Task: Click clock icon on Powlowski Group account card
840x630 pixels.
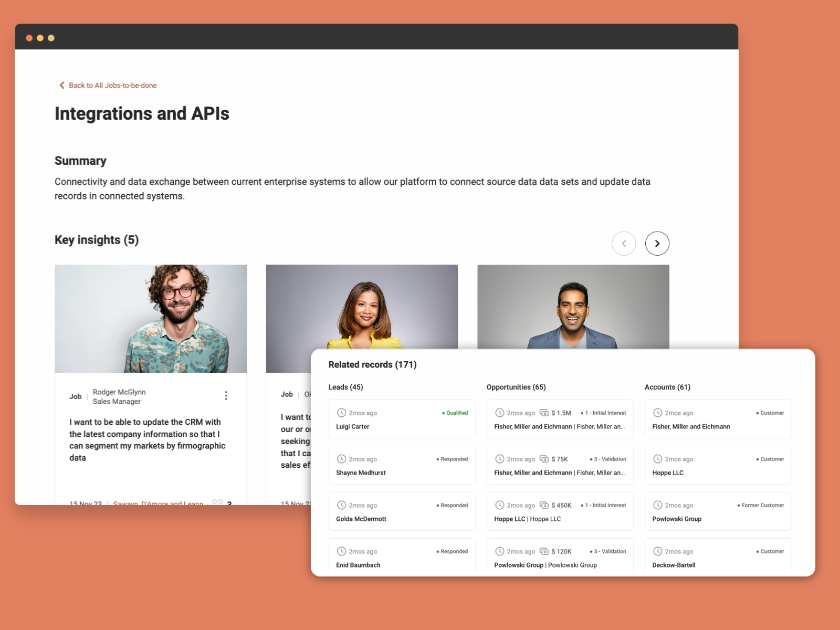Action: point(657,505)
